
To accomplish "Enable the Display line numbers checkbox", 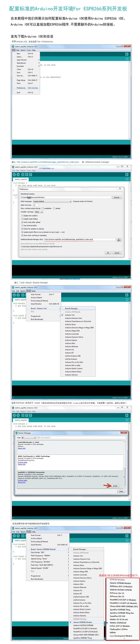I will point(22,216).
